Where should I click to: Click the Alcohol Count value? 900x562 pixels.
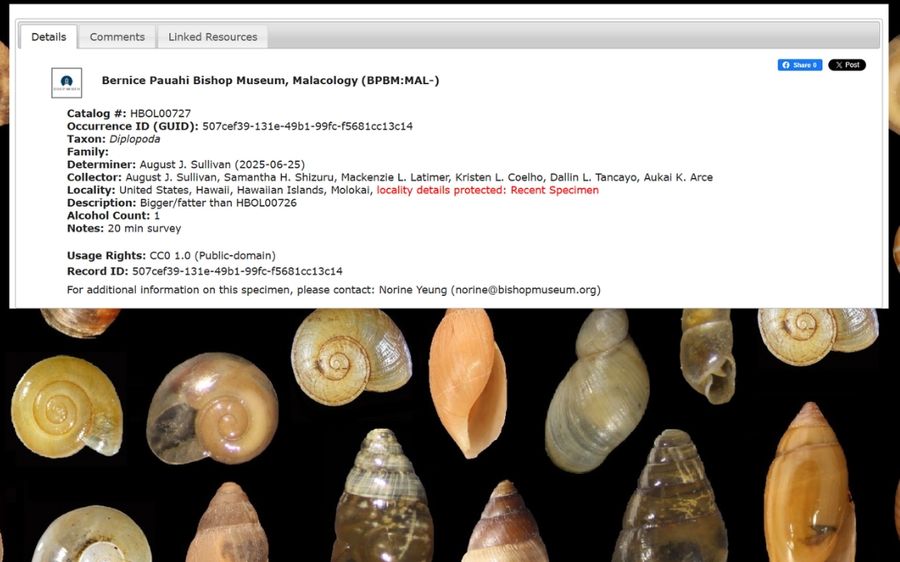[157, 216]
